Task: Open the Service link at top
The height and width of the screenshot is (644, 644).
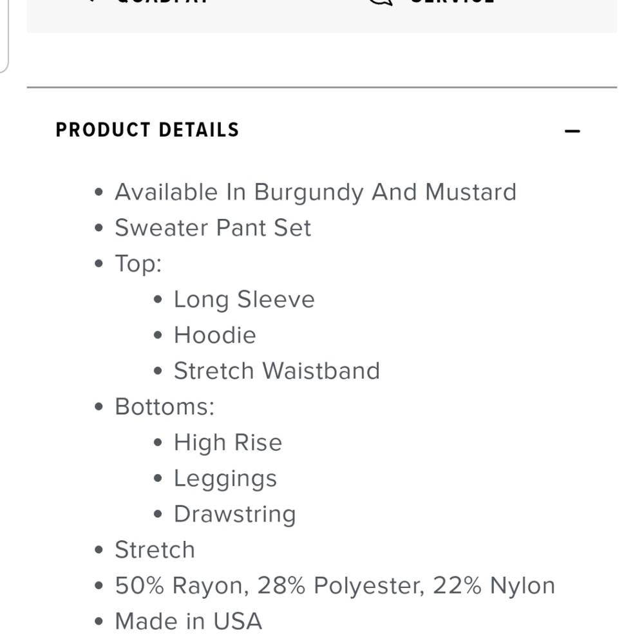Action: [x=452, y=2]
